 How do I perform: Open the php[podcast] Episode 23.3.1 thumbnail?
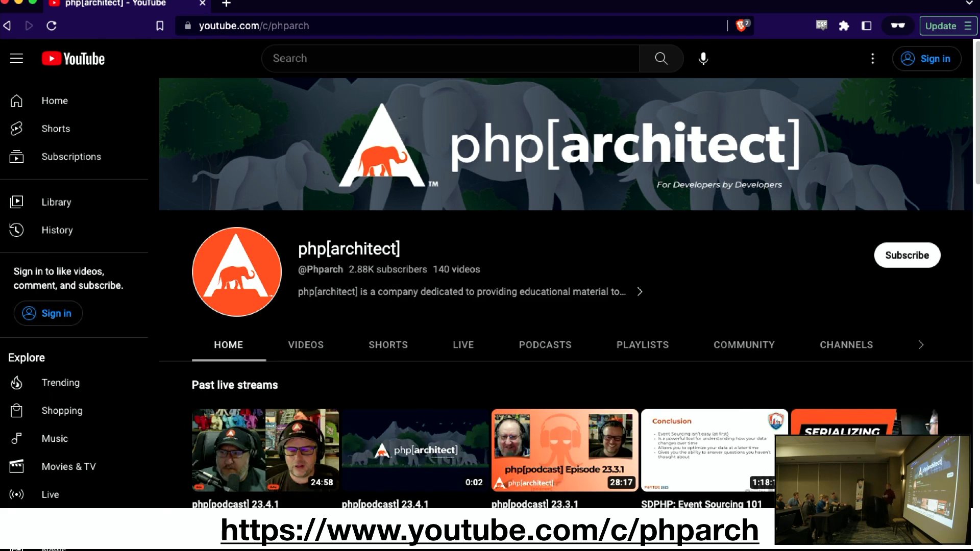pyautogui.click(x=564, y=450)
